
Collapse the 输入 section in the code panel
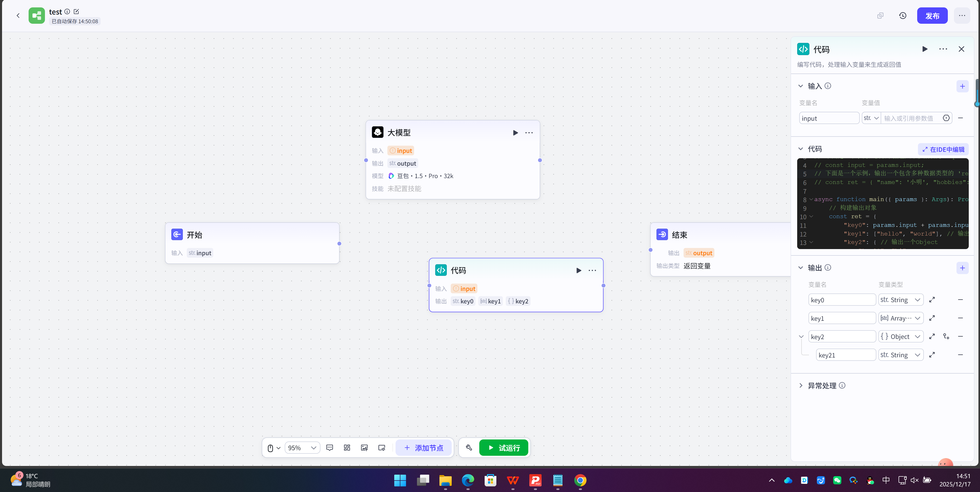800,86
